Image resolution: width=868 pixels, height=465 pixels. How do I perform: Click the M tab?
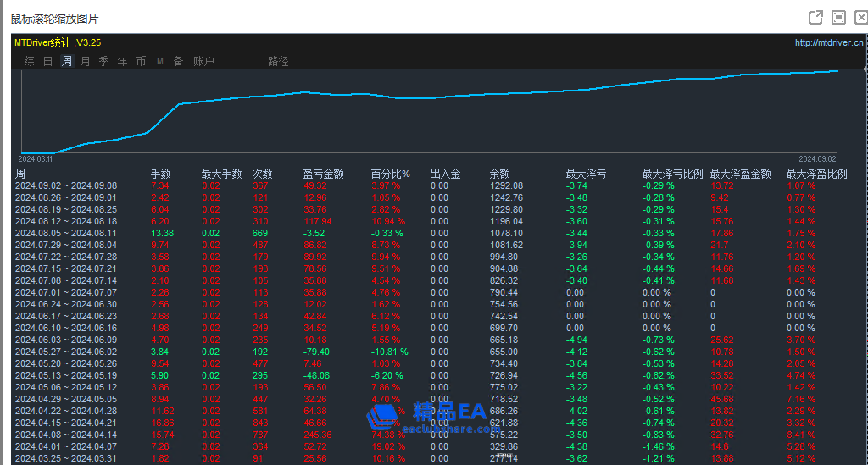tap(160, 61)
